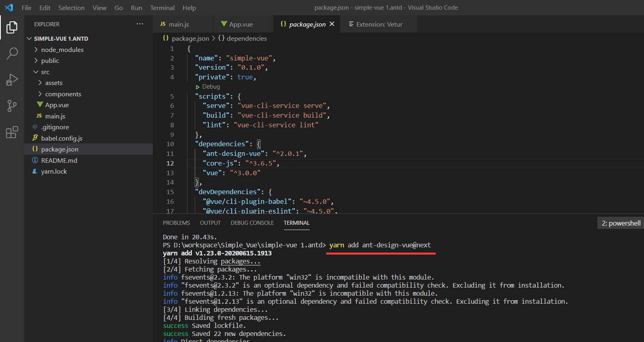Collapse the src folder

click(x=36, y=72)
